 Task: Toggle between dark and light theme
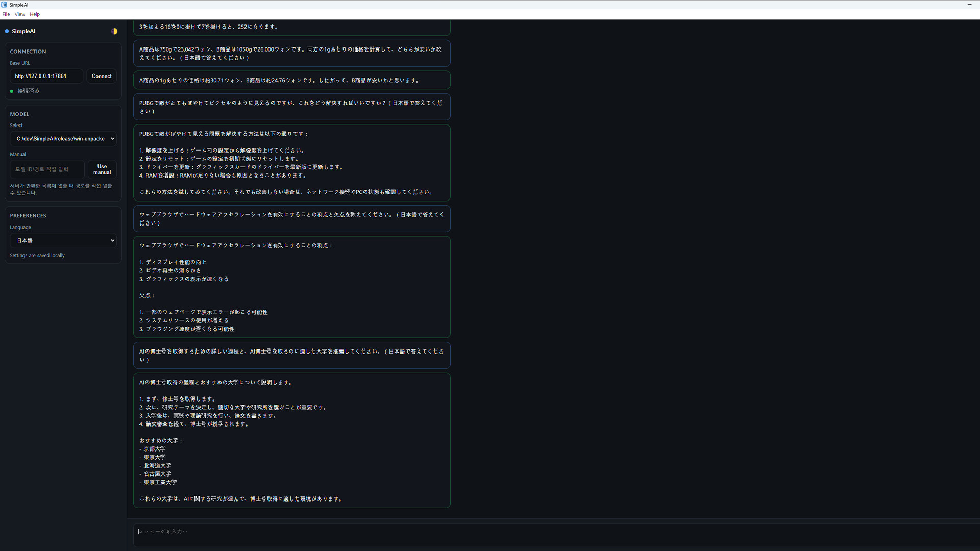click(114, 31)
